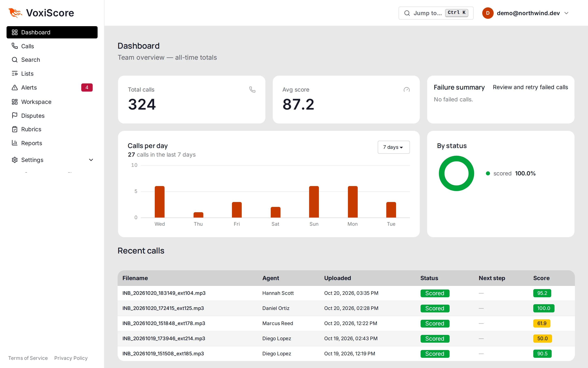Viewport: 588px width, 368px height.
Task: Click the Uploaded column header
Action: pos(337,278)
